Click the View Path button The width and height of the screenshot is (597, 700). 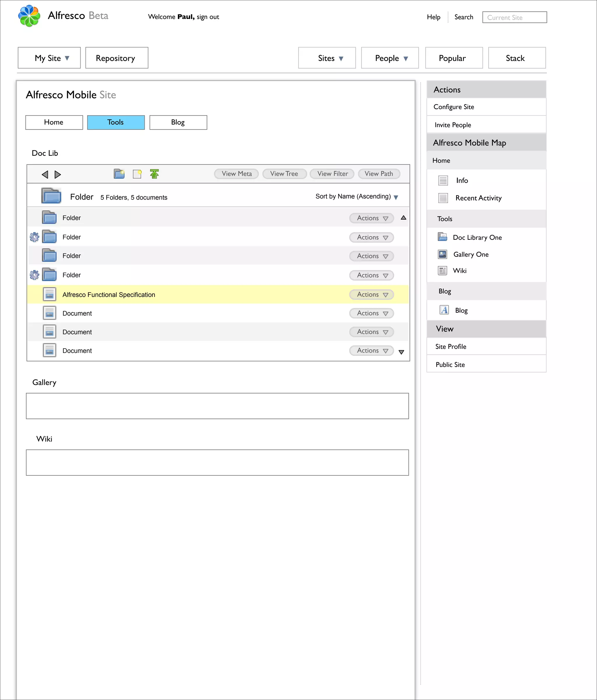[379, 174]
